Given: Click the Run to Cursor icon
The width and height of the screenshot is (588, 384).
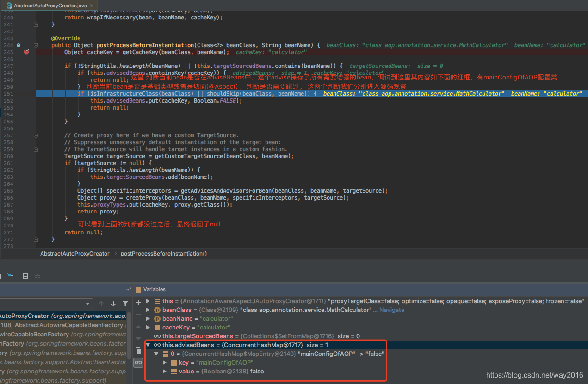Looking at the screenshot, I should (x=10, y=276).
